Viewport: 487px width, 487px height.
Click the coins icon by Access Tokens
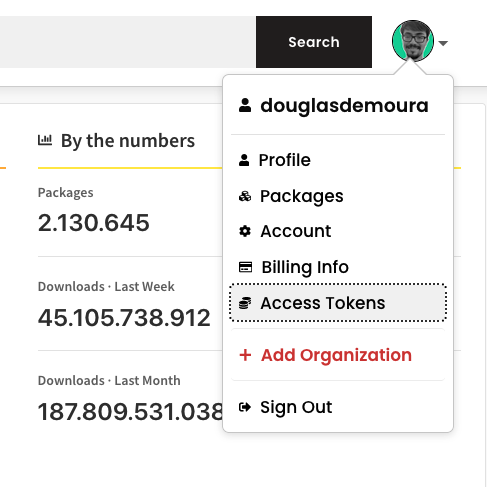click(245, 303)
